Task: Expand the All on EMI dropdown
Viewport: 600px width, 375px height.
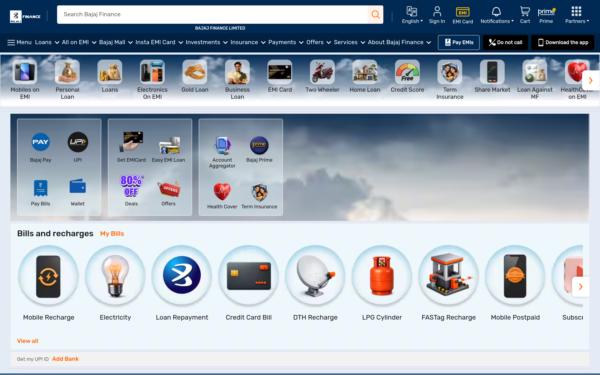Action: pyautogui.click(x=79, y=42)
